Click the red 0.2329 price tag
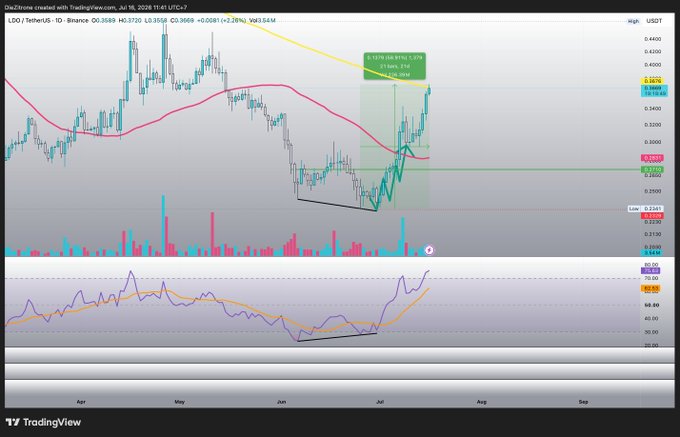The height and width of the screenshot is (437, 680). point(652,215)
